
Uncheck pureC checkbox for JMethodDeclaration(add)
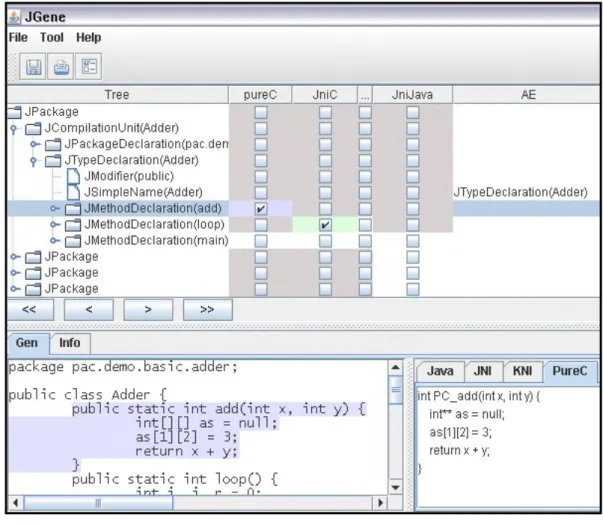point(261,209)
